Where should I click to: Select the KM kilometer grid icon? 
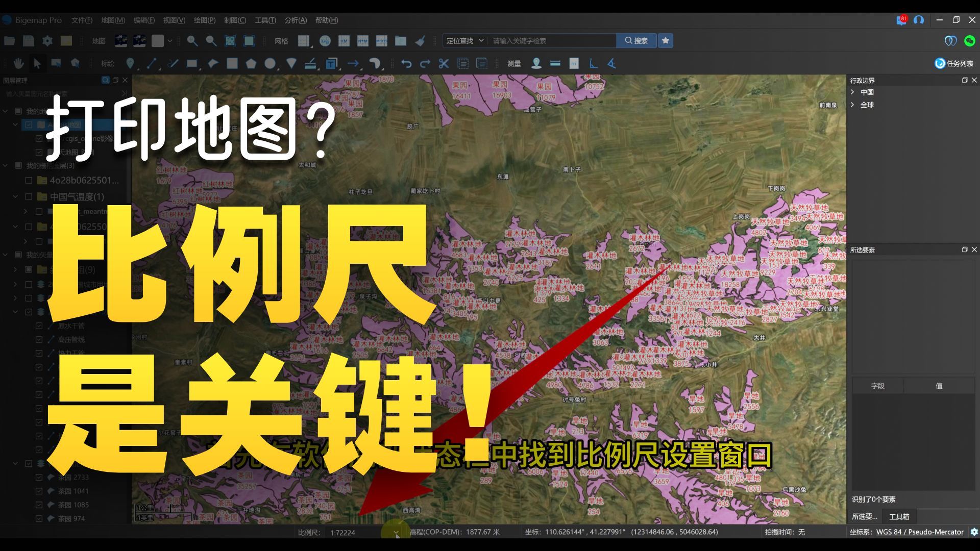coord(344,41)
